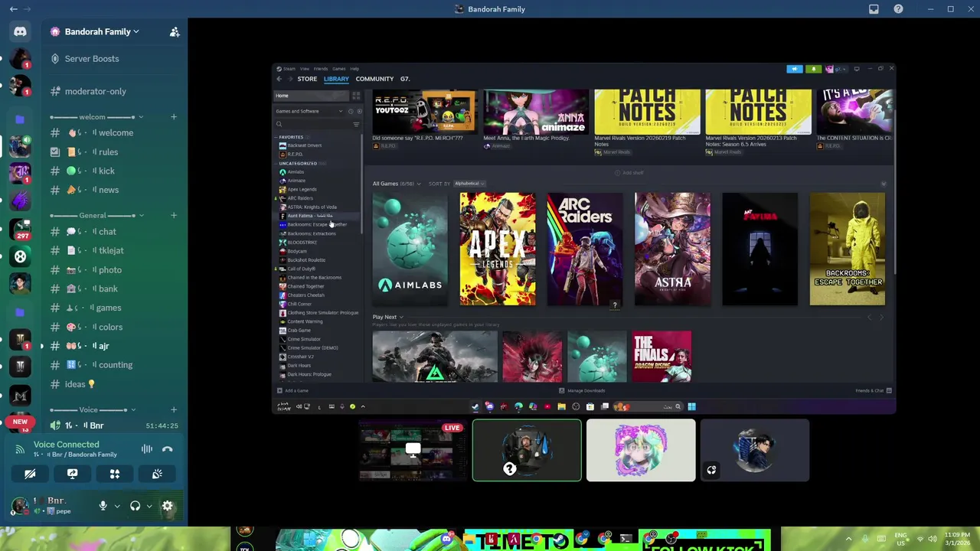The width and height of the screenshot is (980, 551).
Task: Open Discord help question mark icon
Action: [898, 9]
